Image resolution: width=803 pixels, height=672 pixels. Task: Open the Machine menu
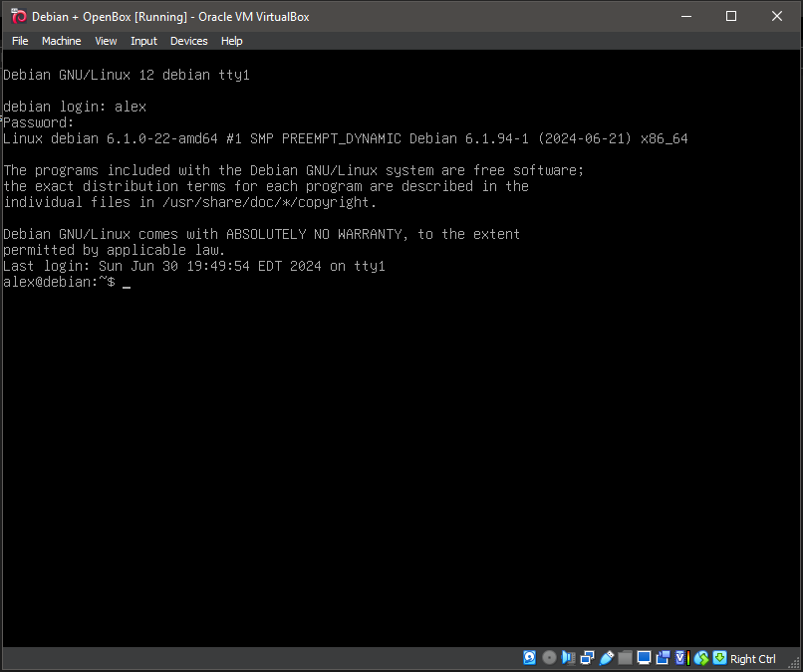tap(61, 41)
